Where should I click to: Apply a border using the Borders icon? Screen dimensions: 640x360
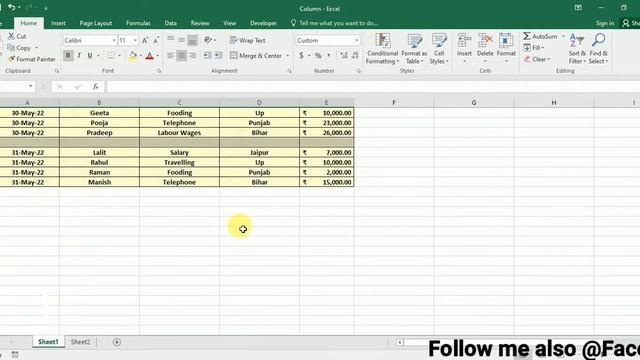tap(111, 56)
